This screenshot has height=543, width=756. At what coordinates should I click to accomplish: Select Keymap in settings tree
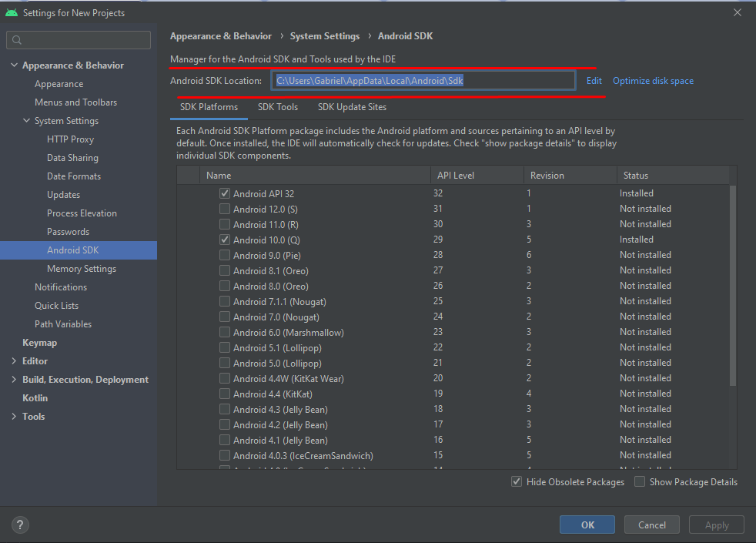click(39, 343)
